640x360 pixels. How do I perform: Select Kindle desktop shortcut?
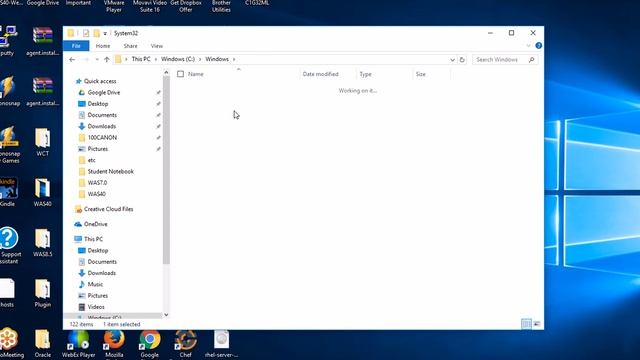[8, 192]
